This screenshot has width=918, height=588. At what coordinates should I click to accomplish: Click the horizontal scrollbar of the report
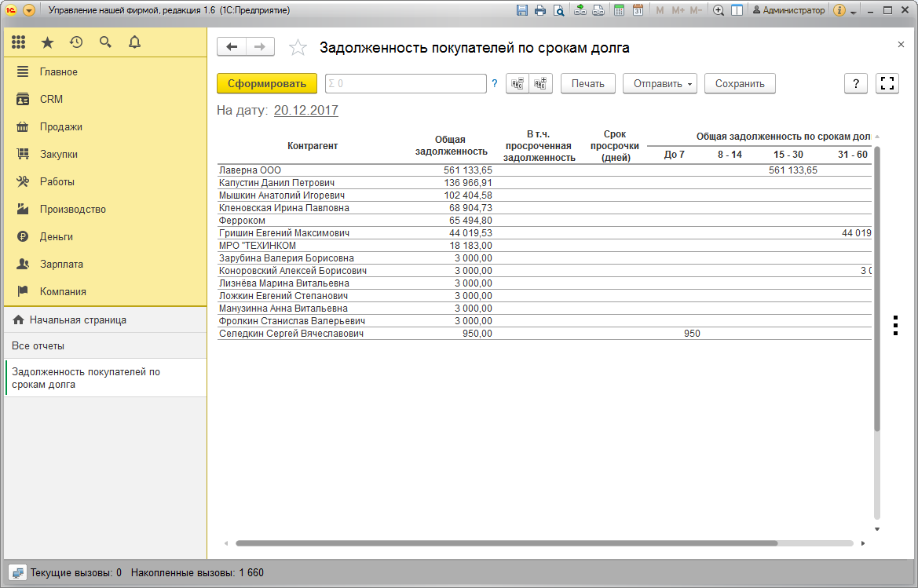pos(507,543)
